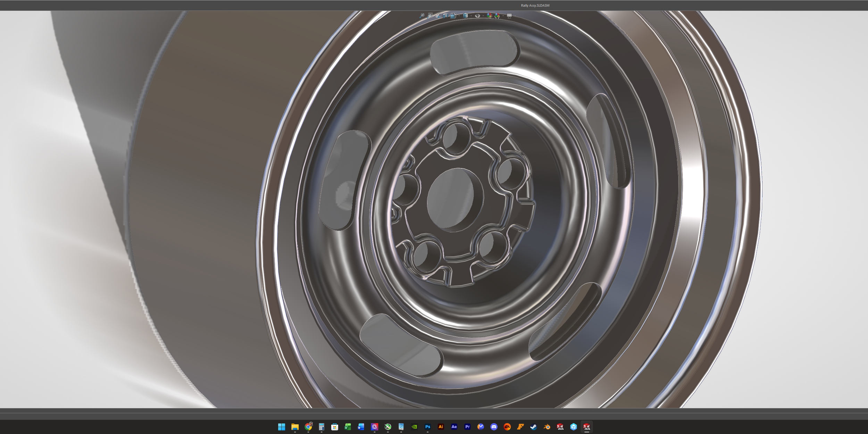Launch After Effects from the taskbar
The image size is (868, 434).
(x=454, y=427)
